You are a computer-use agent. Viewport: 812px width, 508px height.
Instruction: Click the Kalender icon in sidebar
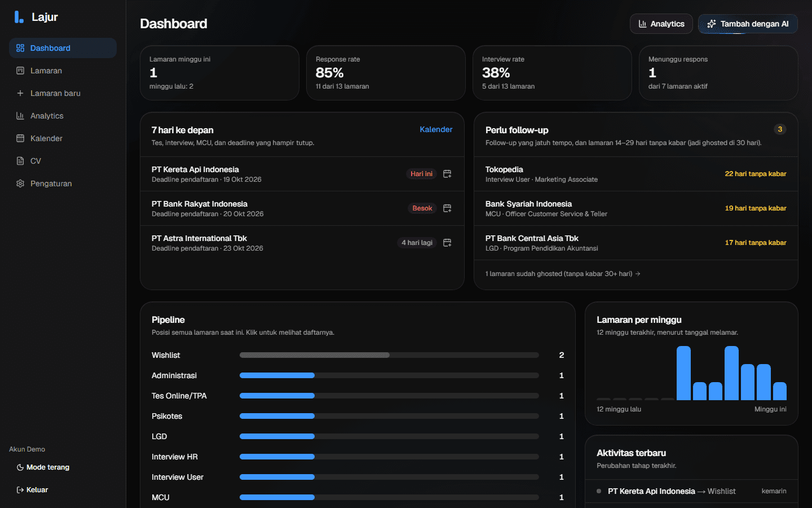pyautogui.click(x=20, y=138)
